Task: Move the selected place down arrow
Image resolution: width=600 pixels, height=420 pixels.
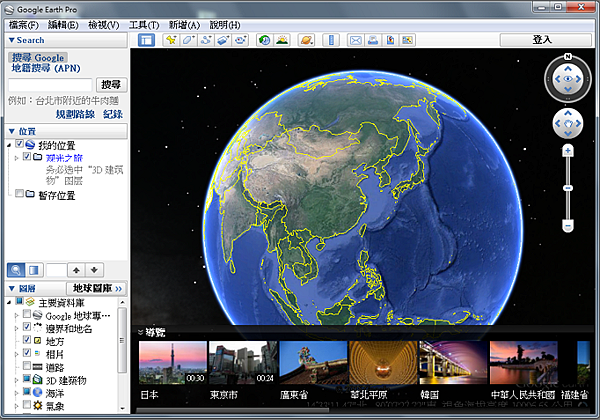Action: click(94, 270)
